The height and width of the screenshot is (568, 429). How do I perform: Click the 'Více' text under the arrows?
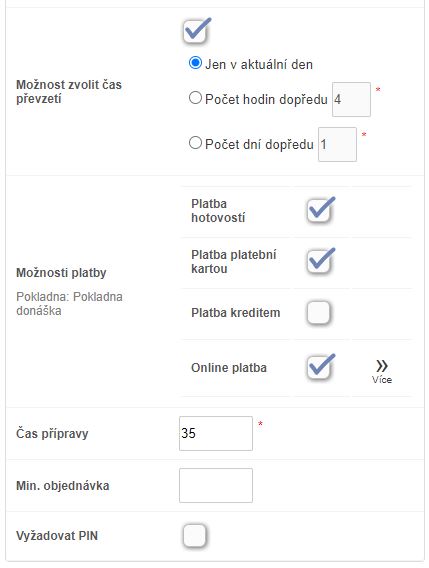tap(382, 380)
